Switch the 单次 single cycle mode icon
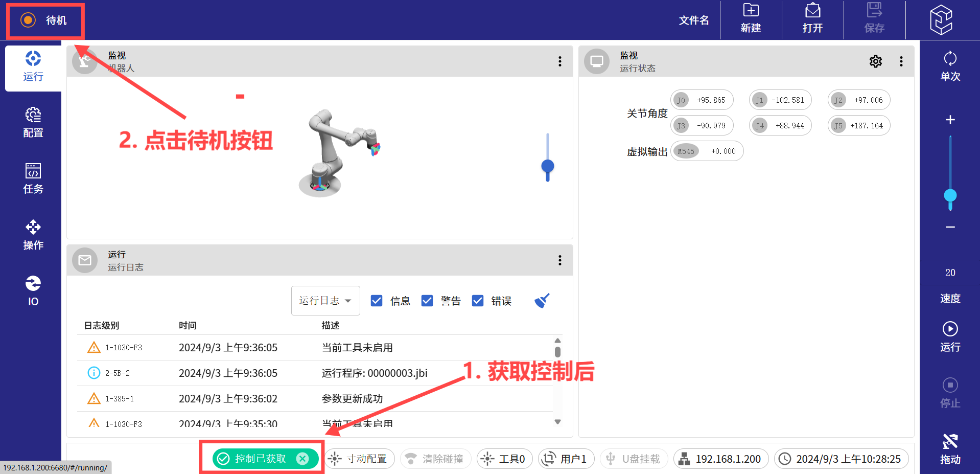The width and height of the screenshot is (980, 474). coord(950,66)
